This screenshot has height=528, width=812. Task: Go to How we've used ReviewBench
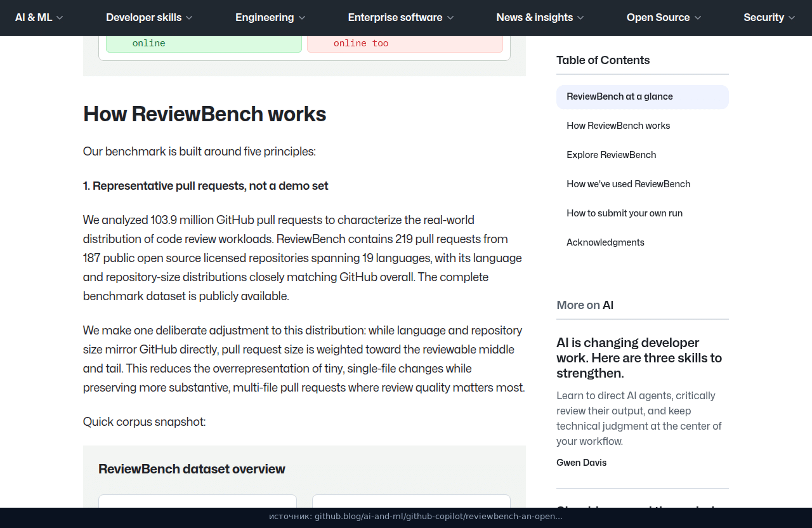click(x=629, y=184)
